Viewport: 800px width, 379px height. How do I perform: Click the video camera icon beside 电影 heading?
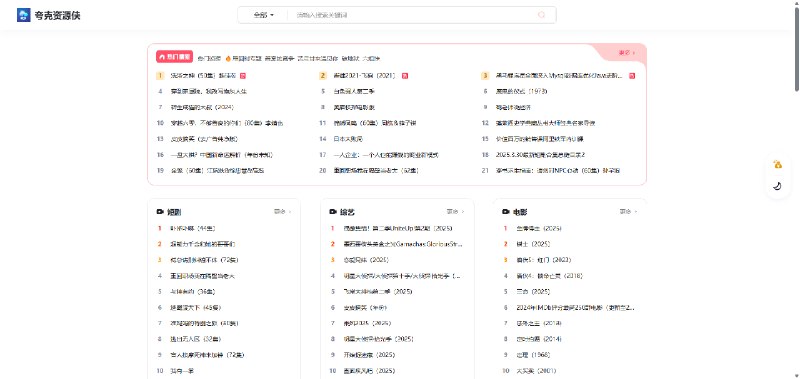tap(506, 211)
